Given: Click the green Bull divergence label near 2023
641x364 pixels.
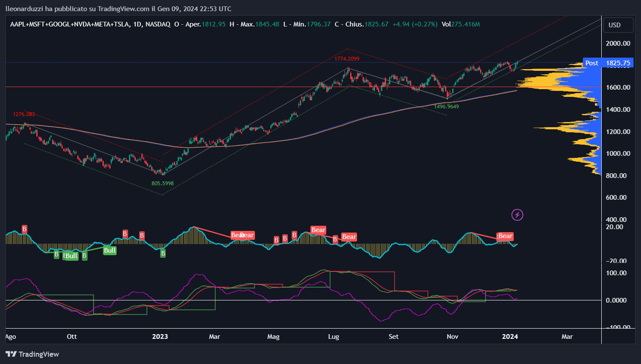Looking at the screenshot, I should [110, 250].
